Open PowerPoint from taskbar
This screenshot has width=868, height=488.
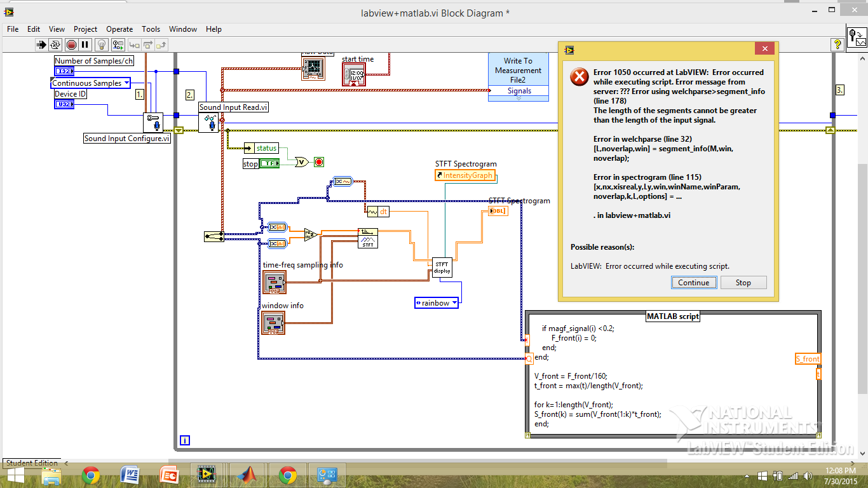click(x=169, y=475)
